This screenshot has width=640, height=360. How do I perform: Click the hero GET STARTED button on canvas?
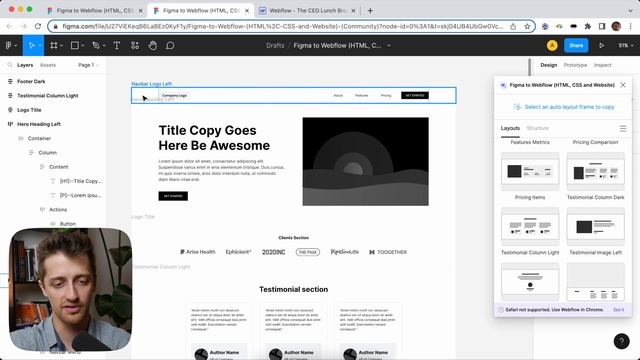pos(173,196)
